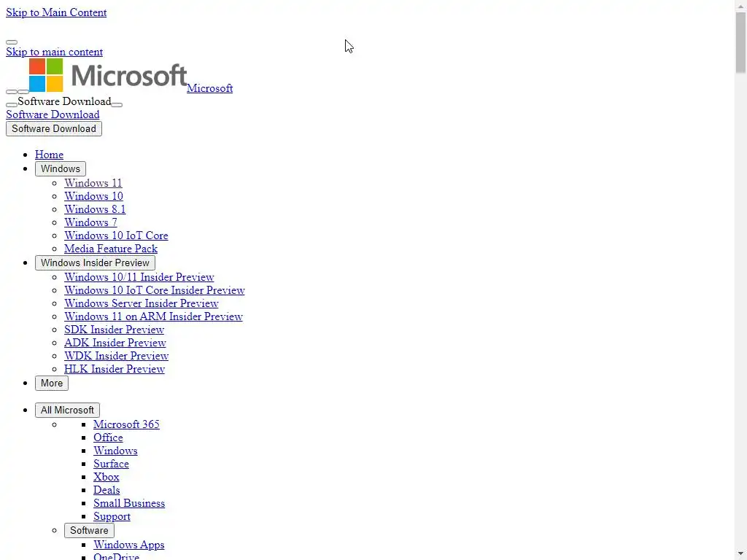
Task: Expand the Software submenu button
Action: click(90, 531)
